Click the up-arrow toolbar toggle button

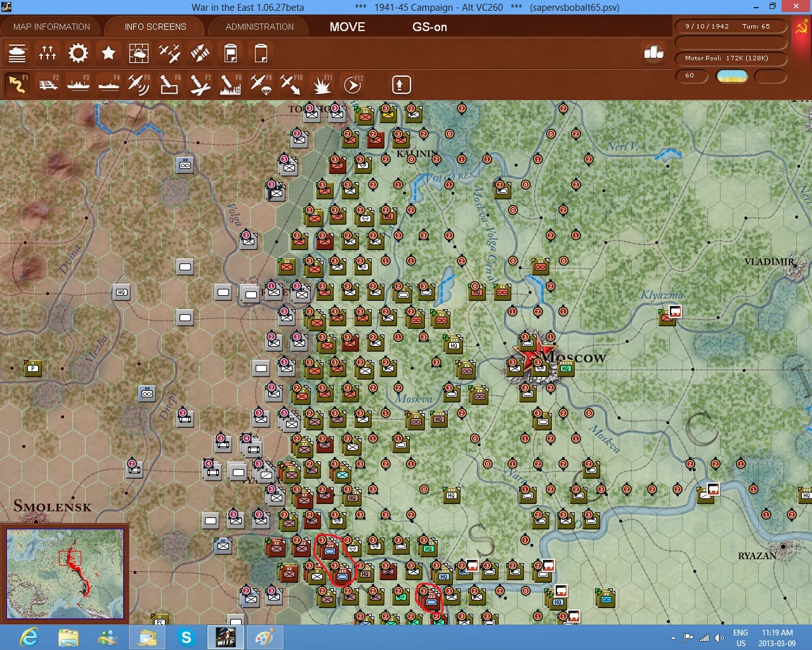tap(401, 84)
